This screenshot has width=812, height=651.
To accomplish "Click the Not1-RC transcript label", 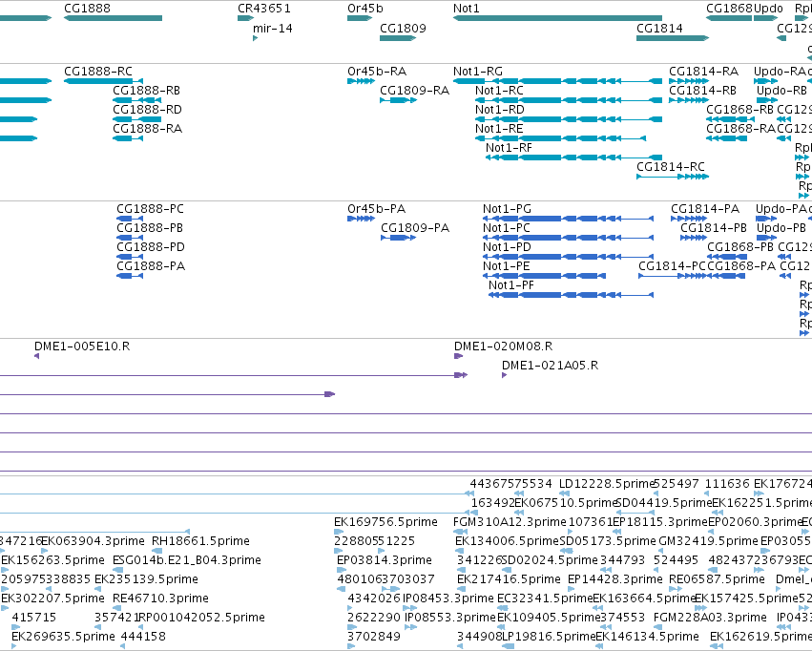I will pos(499,90).
